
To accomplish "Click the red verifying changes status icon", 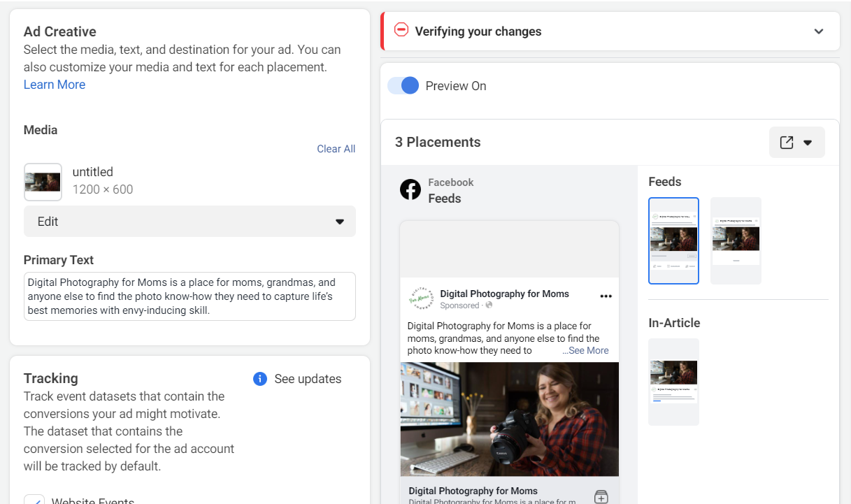I will [x=401, y=30].
